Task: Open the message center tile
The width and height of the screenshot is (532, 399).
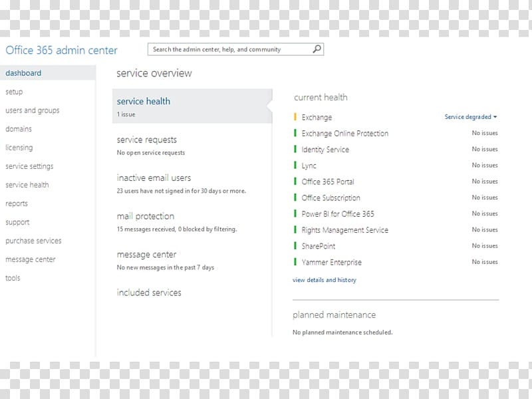Action: [x=192, y=261]
